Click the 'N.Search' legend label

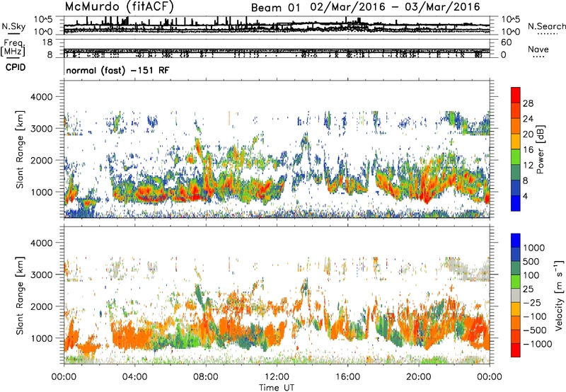point(547,26)
